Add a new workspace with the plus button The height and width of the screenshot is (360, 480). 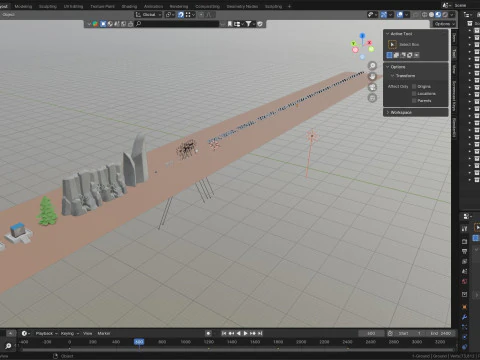point(289,6)
